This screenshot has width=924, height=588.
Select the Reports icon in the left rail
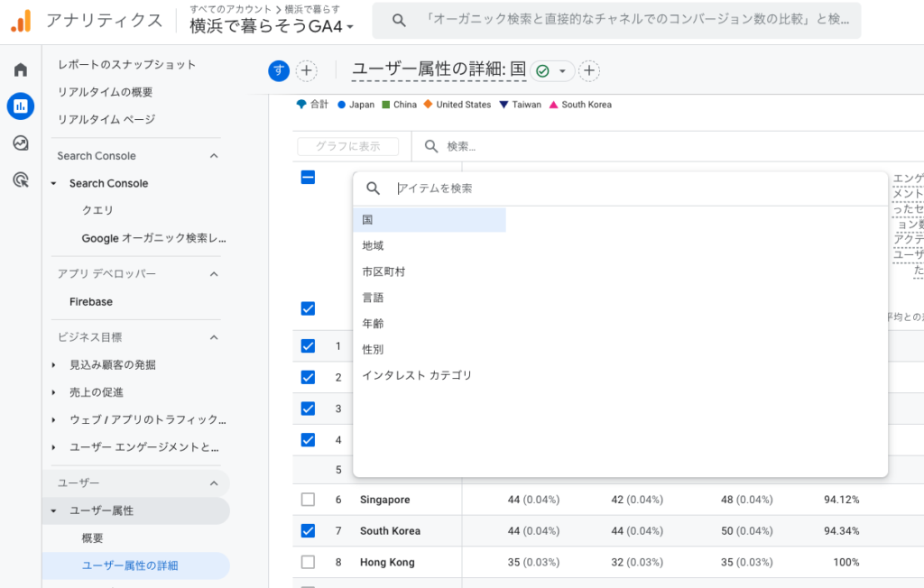click(20, 106)
